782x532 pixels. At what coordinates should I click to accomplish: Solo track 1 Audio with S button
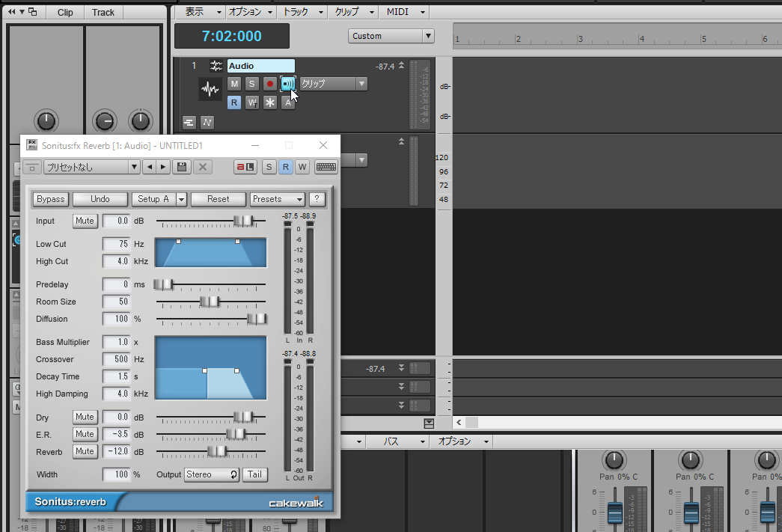click(x=252, y=84)
